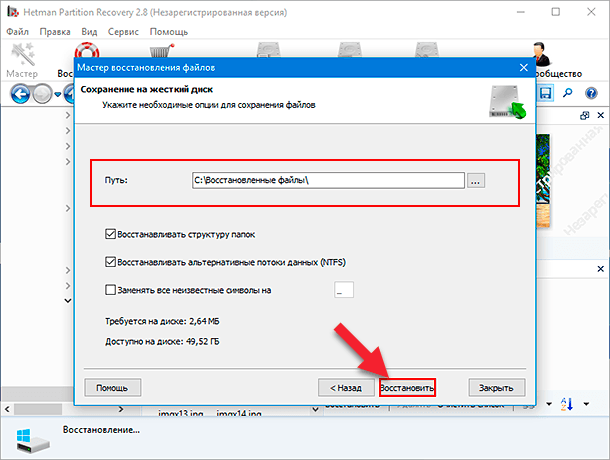The height and width of the screenshot is (460, 610).
Task: Click the 'Путь:' label
Action: pyautogui.click(x=116, y=180)
